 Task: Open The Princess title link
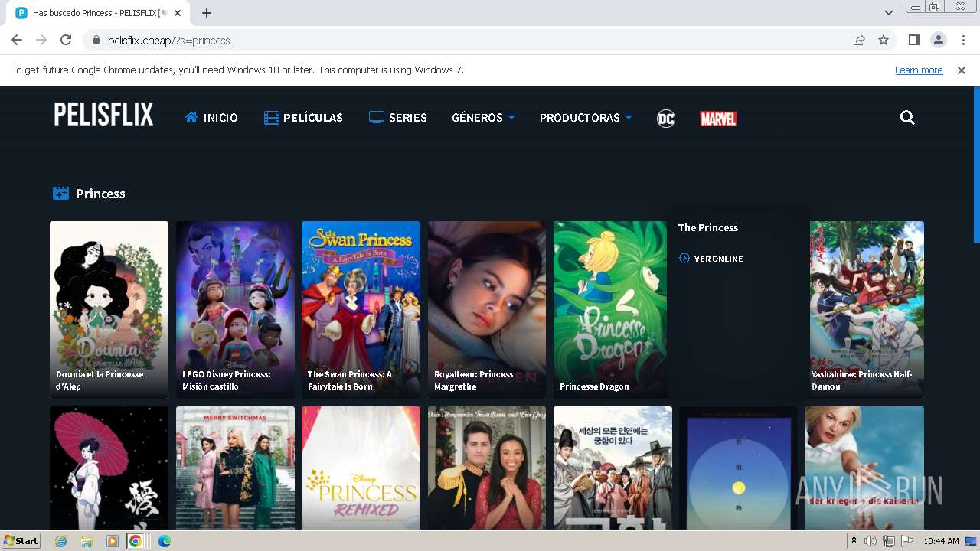708,227
